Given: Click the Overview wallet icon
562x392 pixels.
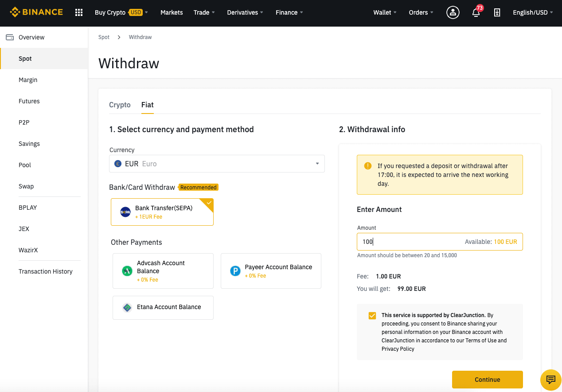Looking at the screenshot, I should (x=10, y=37).
